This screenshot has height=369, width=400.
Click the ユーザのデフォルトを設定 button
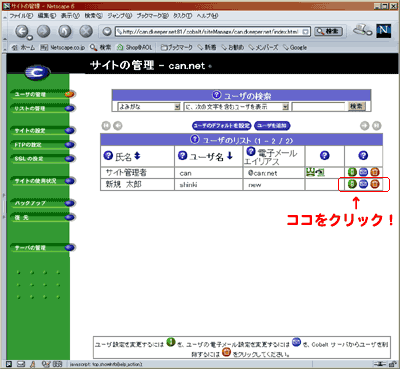tap(222, 126)
